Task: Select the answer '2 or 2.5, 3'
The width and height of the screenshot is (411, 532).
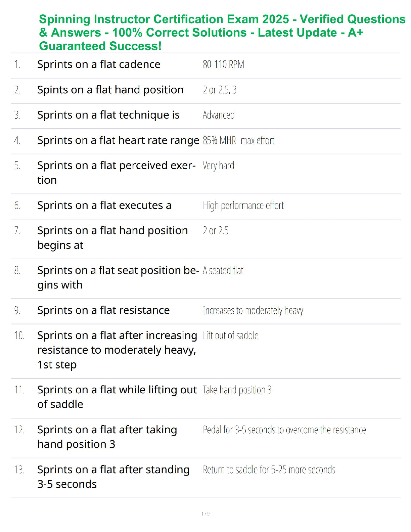Action: coord(220,90)
